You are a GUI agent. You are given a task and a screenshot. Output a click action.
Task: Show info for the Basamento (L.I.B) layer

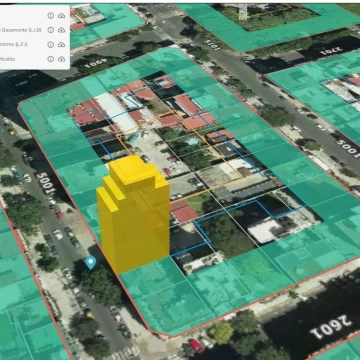(x=51, y=30)
